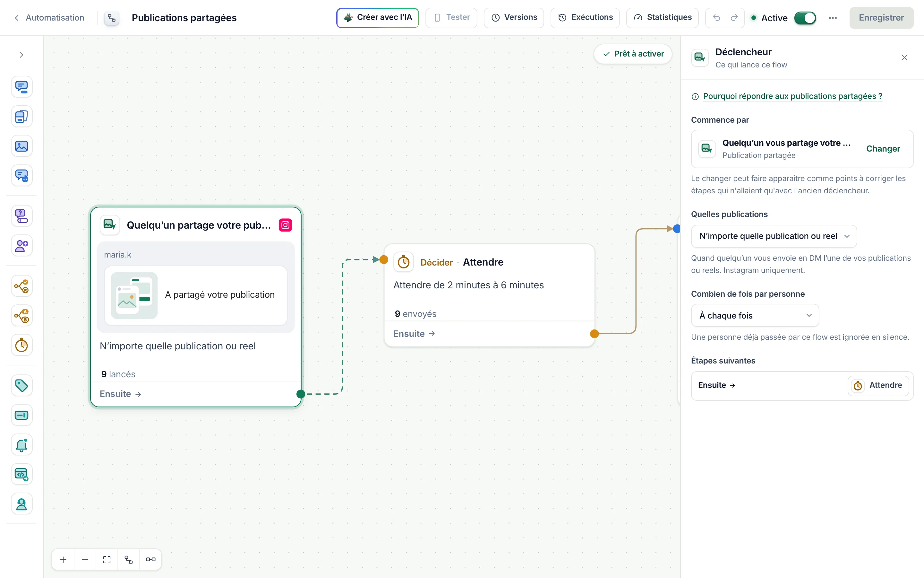This screenshot has height=578, width=924.
Task: Add the question prompt block from sidebar
Action: pos(21,216)
